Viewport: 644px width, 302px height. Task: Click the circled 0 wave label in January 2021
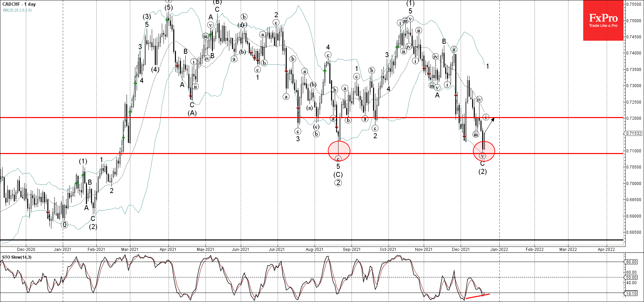point(64,225)
